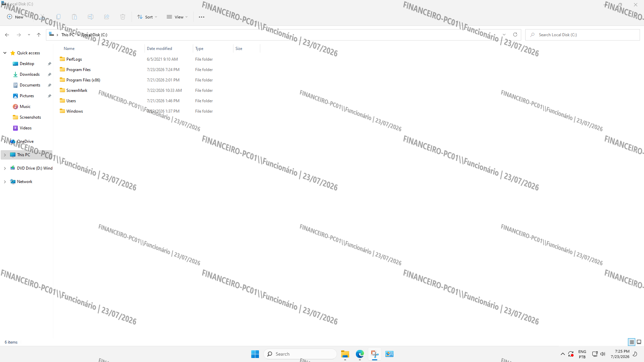Select This PC in the sidebar
This screenshot has height=362, width=644.
click(x=23, y=155)
